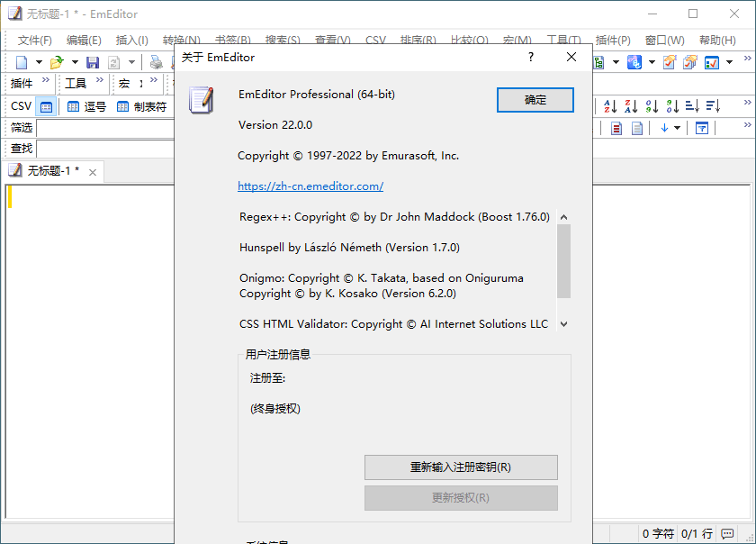The image size is (756, 544).
Task: Save the document with the floppy disk icon
Action: tap(93, 61)
